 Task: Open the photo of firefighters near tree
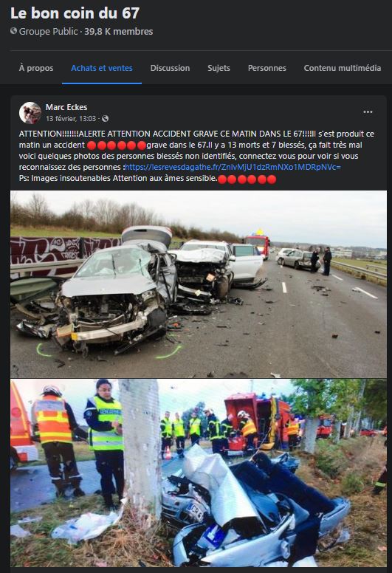199,473
